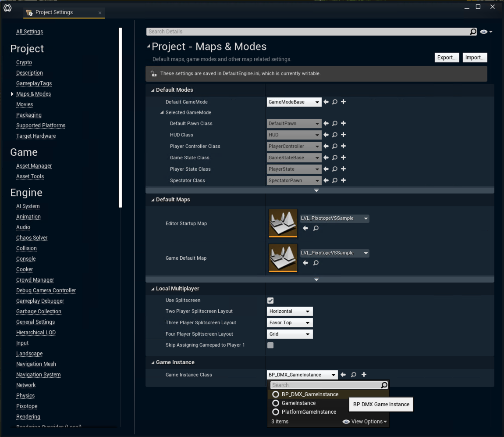This screenshot has width=504, height=437.
Task: Click magnifier in Game Instance Class search popup
Action: tap(384, 385)
